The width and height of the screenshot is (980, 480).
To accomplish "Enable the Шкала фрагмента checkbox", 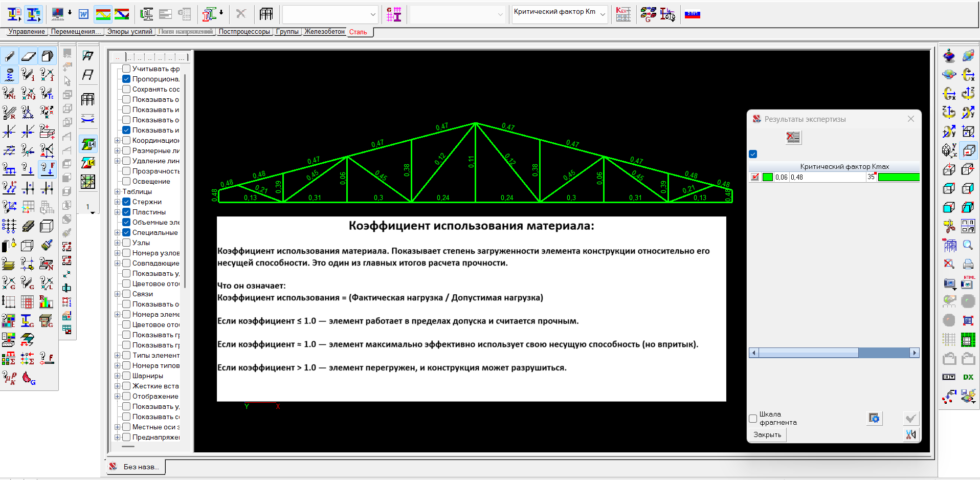I will 753,419.
